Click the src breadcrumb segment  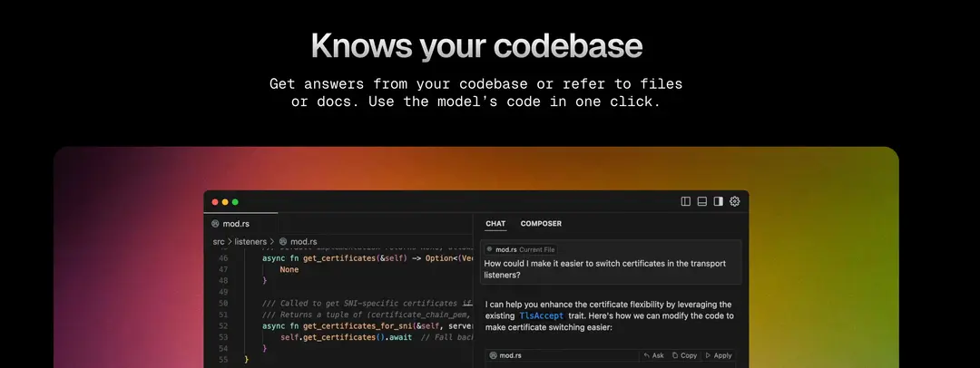tap(218, 242)
